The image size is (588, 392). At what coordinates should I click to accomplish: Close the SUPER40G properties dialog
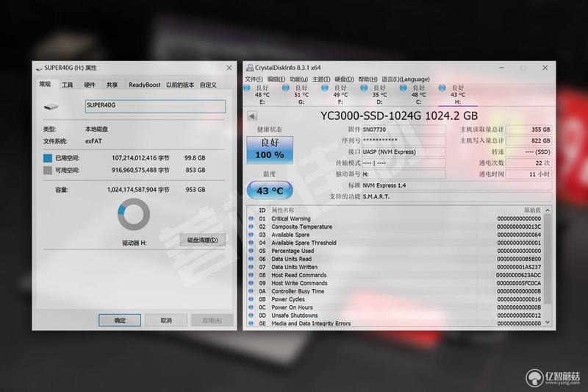(229, 68)
